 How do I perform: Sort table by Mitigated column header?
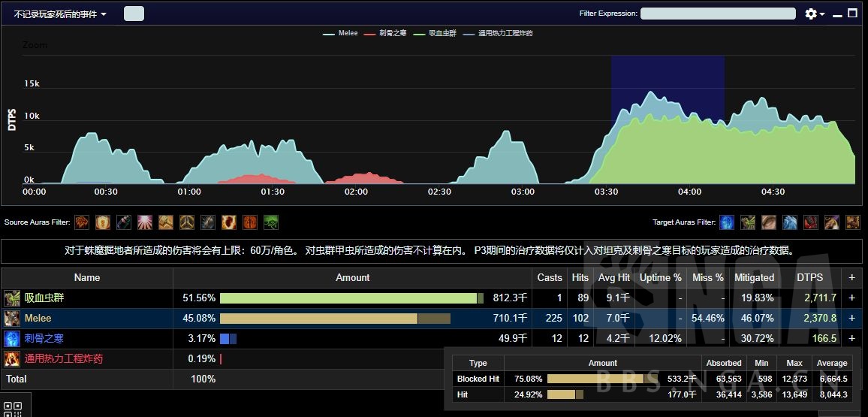754,277
